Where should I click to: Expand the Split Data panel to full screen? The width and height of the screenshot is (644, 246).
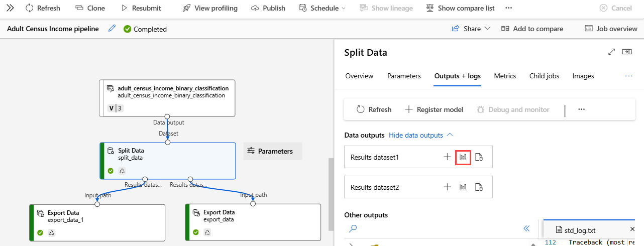[x=611, y=52]
